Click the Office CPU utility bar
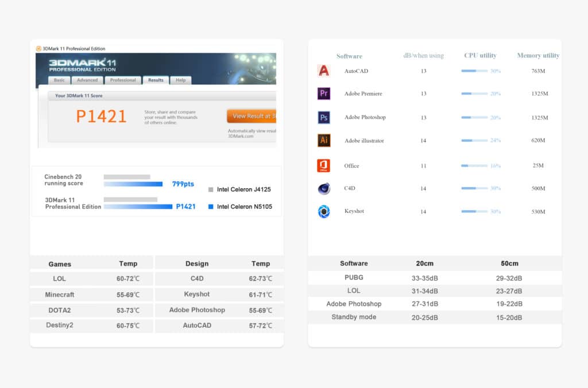Viewport: 588px width, 388px height. [x=474, y=166]
